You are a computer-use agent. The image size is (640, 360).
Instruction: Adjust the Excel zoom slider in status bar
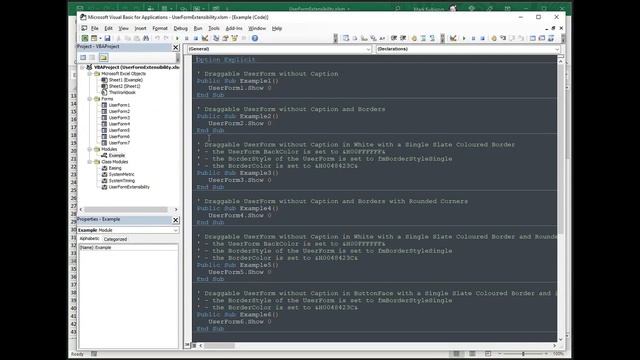523,354
